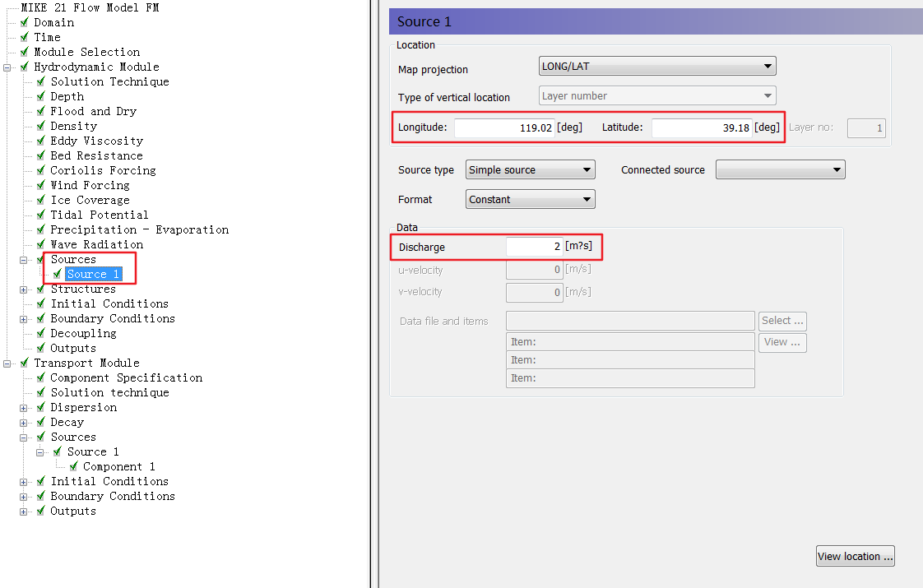Select Wind Forcing tree item
The width and height of the screenshot is (923, 588).
[90, 185]
